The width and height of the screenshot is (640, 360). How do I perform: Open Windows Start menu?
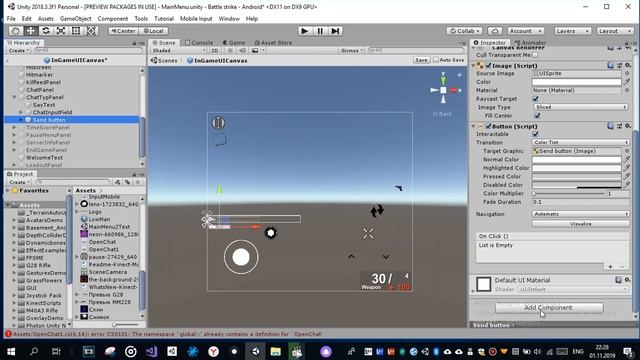pos(11,351)
